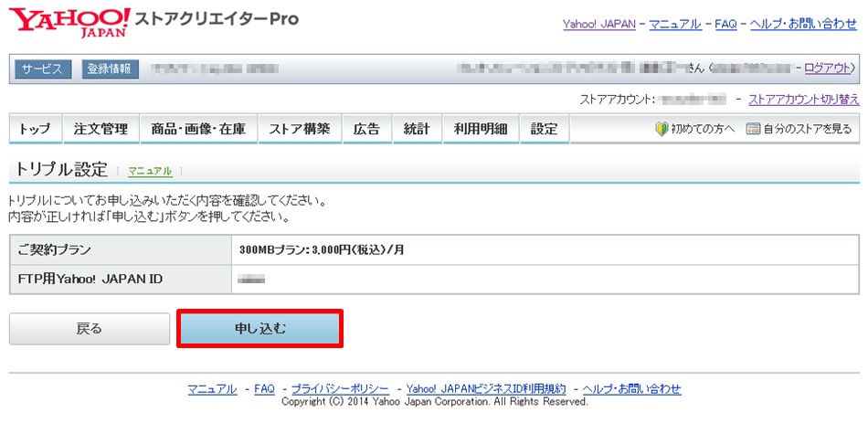Click 自分のストアを見る link
868x423 pixels.
pos(807,129)
